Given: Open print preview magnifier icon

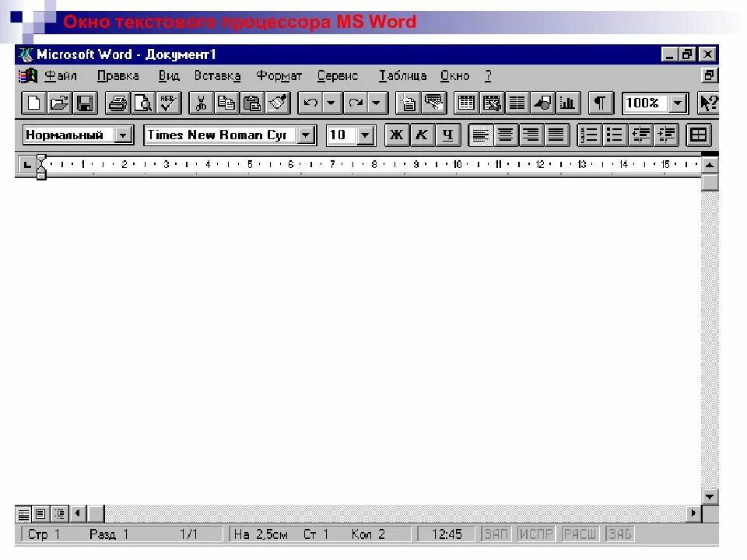Looking at the screenshot, I should coord(143,103).
